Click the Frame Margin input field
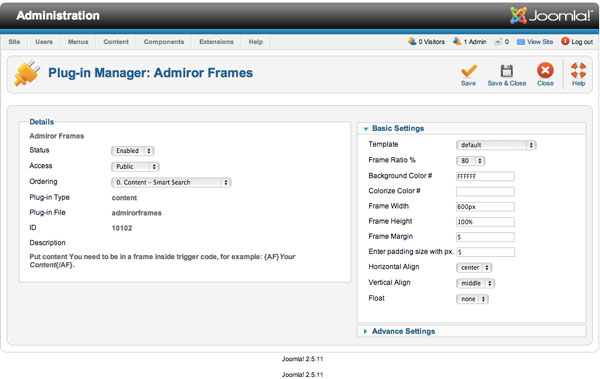The image size is (600, 379). (x=485, y=237)
